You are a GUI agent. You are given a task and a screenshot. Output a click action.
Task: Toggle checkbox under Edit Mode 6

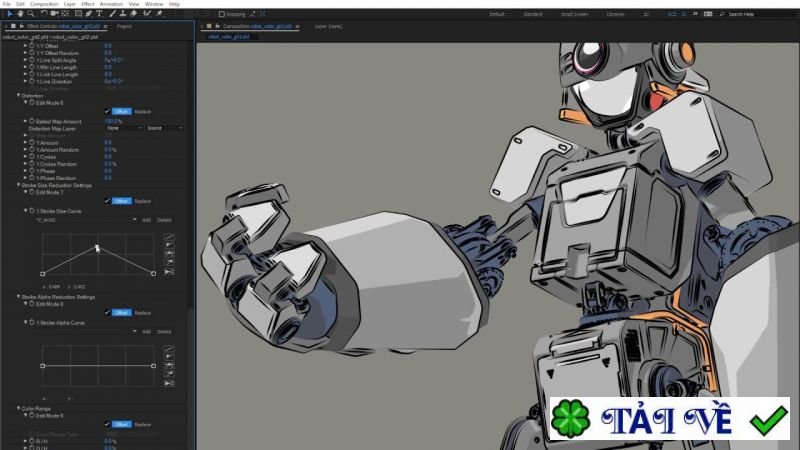(107, 111)
